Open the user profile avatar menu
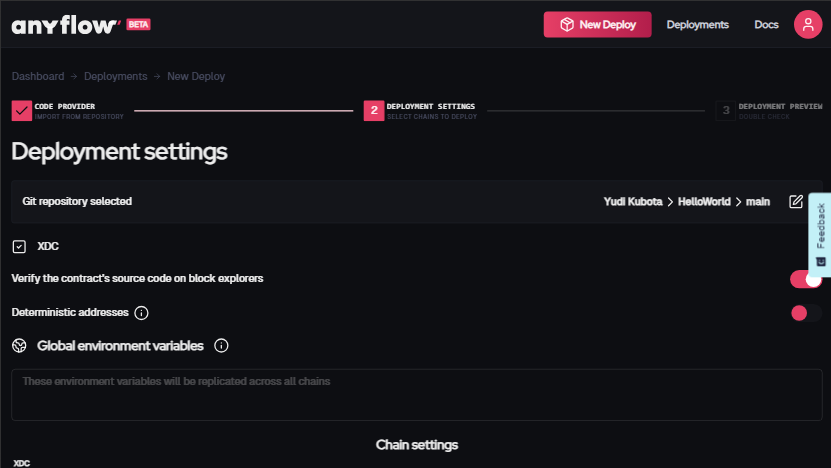The height and width of the screenshot is (468, 831). coord(808,25)
